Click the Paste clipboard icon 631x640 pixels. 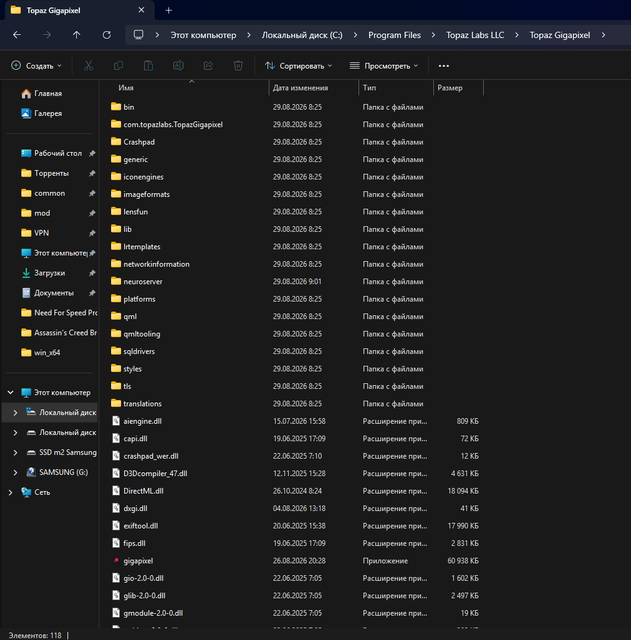(148, 66)
